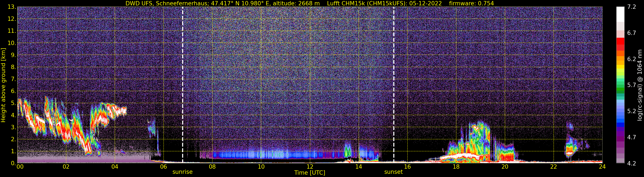Pick the bright red band in colorbar

point(620,41)
